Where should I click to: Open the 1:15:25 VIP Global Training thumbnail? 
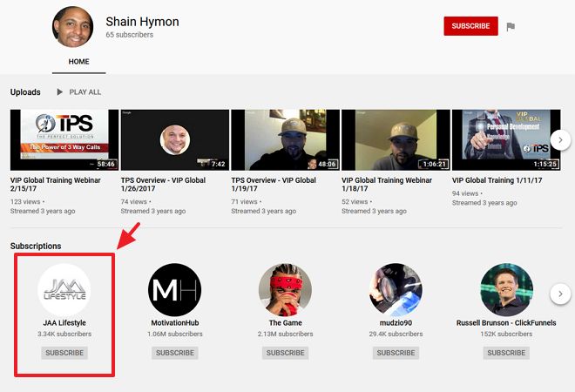(506, 139)
